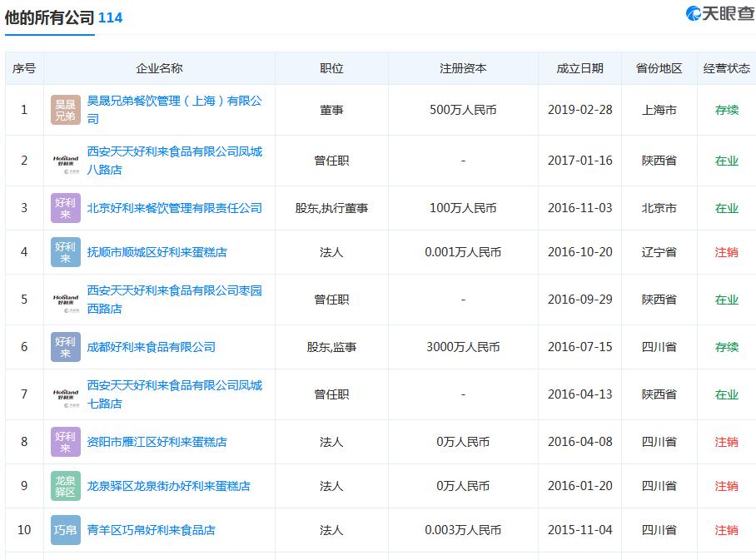Click 四川省 in the 成都好利来 row
This screenshot has height=560, width=756.
(659, 347)
